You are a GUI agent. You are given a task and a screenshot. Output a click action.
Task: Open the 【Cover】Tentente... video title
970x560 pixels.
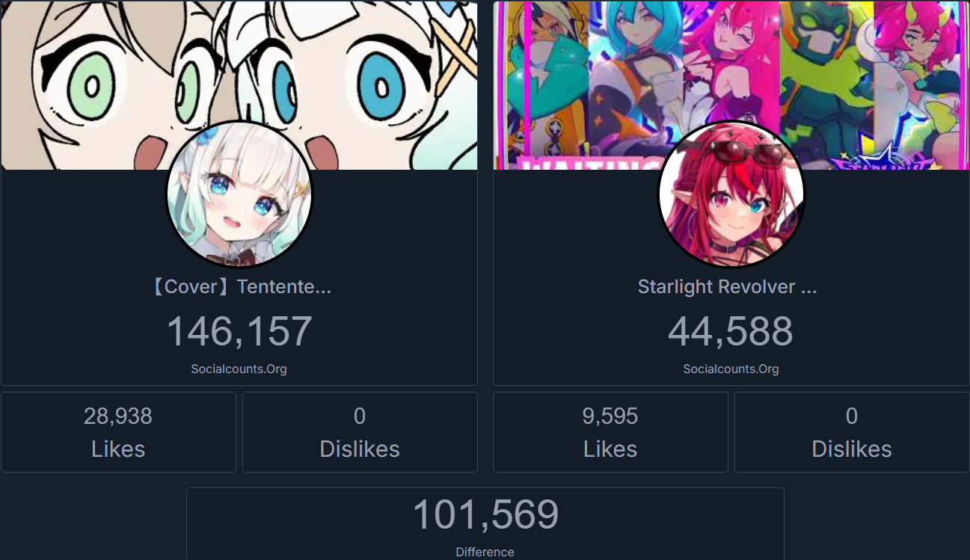239,287
